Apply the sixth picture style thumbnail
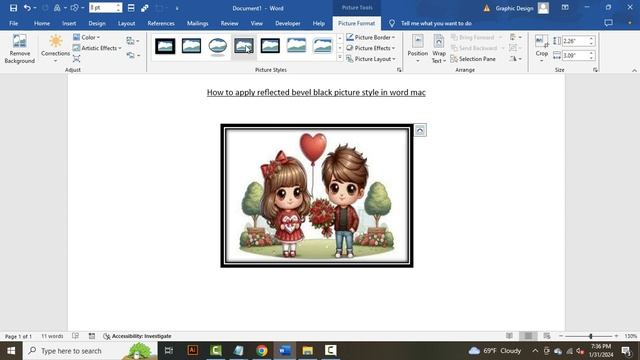 click(x=296, y=46)
